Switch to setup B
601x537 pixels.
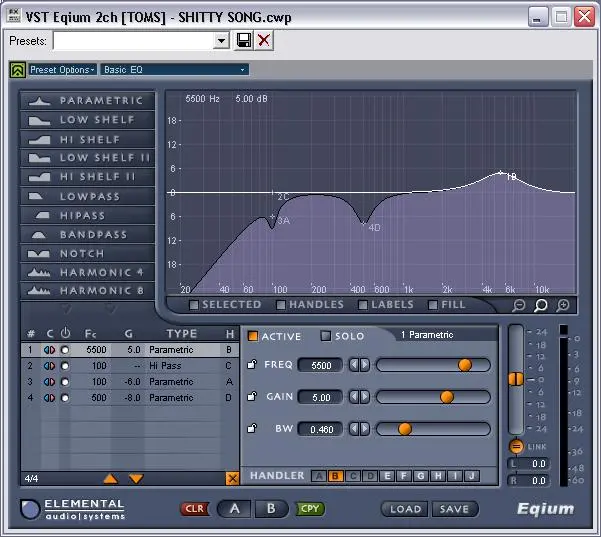(x=271, y=509)
